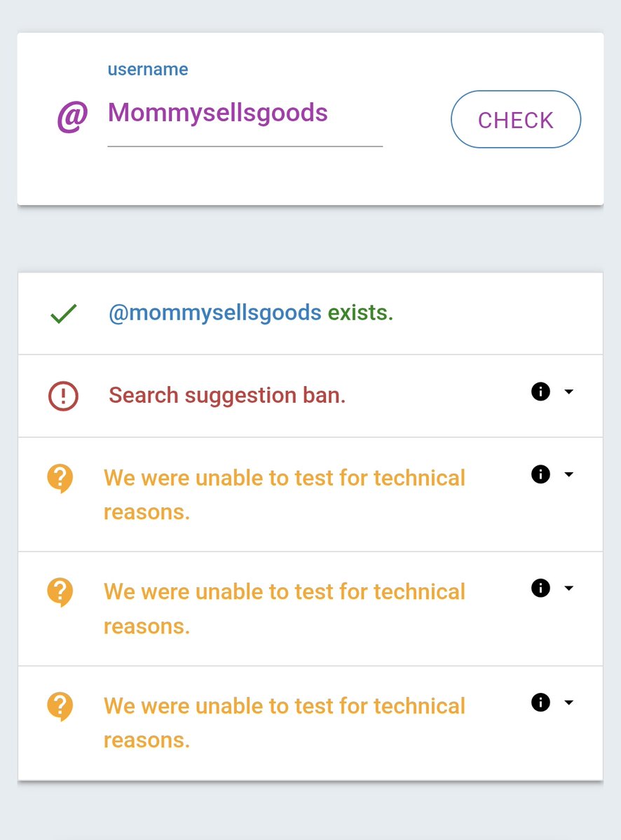The width and height of the screenshot is (621, 840).
Task: Expand arrow on last unable-to-test row
Action: tap(569, 703)
